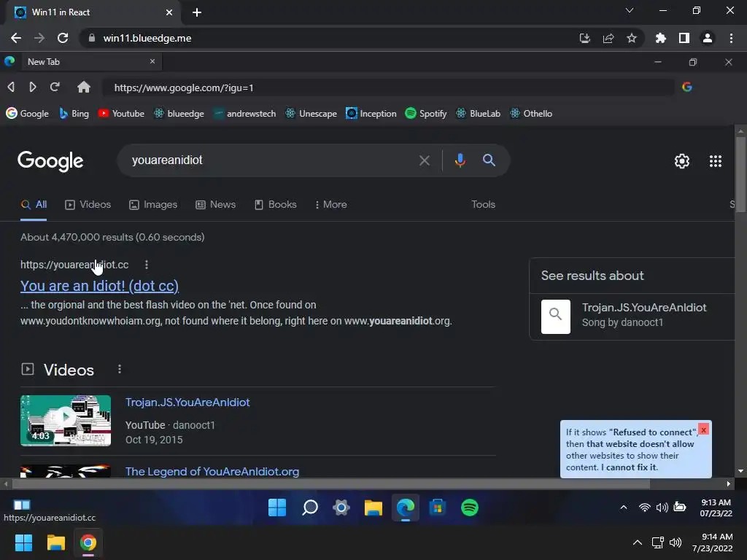Expand Chrome tab search chevron
Image resolution: width=747 pixels, height=560 pixels.
tap(630, 10)
